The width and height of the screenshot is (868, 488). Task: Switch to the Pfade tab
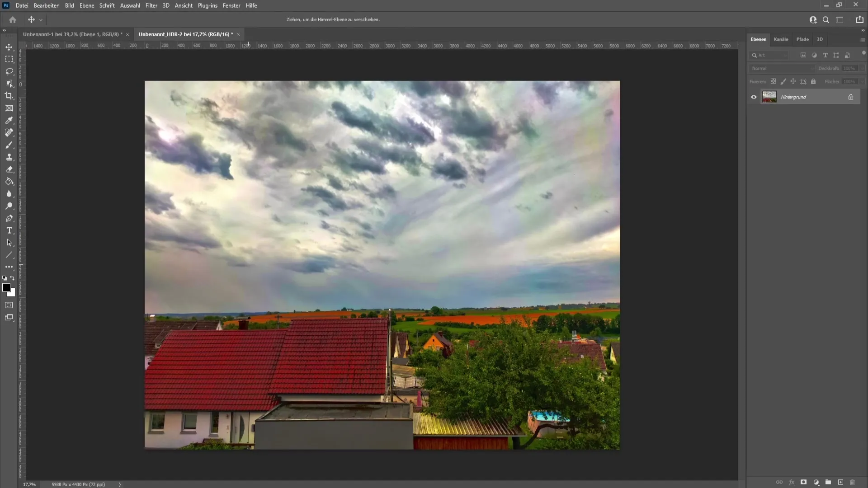click(x=802, y=39)
